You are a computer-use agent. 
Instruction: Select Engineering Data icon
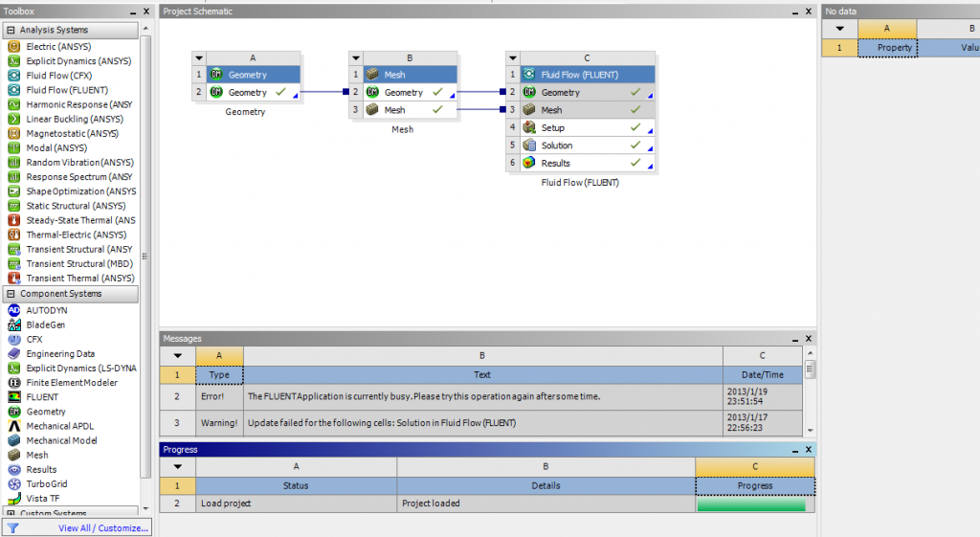tap(13, 353)
